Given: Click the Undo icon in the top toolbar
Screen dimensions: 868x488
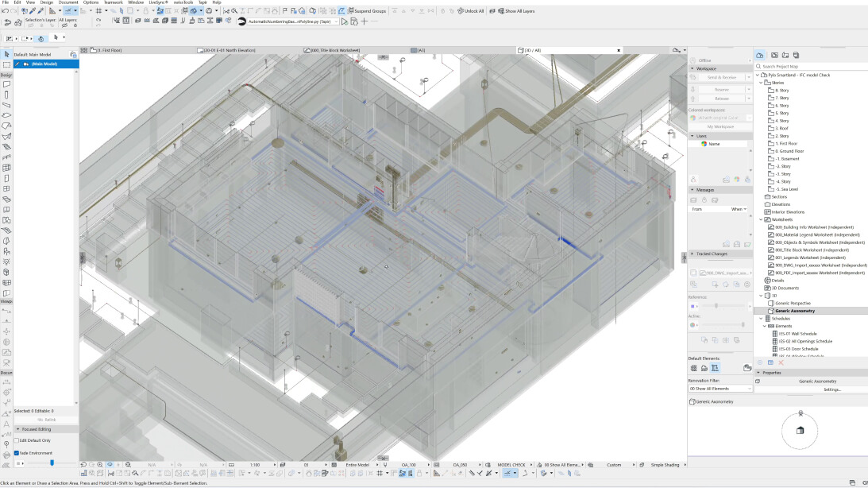Looking at the screenshot, I should coord(6,11).
